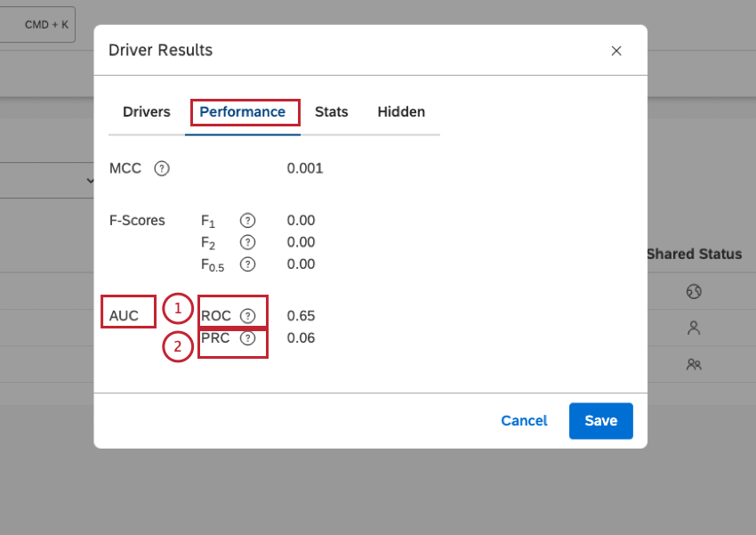The image size is (756, 535).
Task: Click the MCC help question mark icon
Action: (x=162, y=168)
